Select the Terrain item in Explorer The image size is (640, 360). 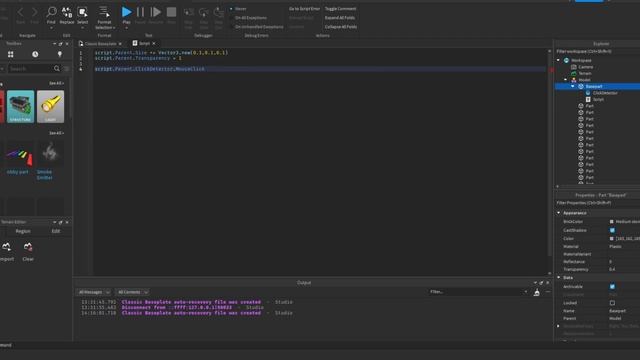pyautogui.click(x=585, y=73)
